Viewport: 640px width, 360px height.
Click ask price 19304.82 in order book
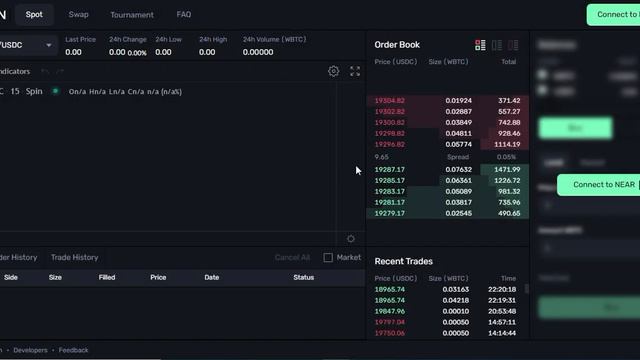[x=389, y=100]
